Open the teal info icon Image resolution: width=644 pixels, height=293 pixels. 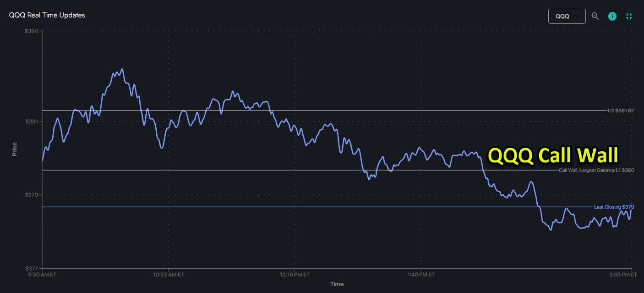tap(612, 16)
